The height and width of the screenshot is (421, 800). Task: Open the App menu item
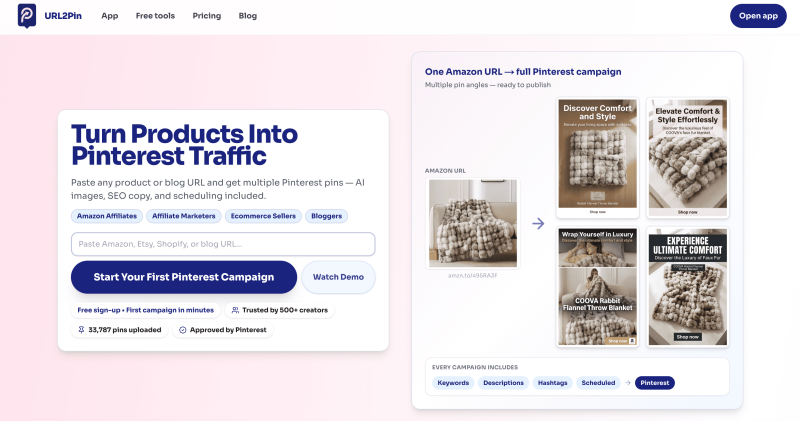click(110, 16)
